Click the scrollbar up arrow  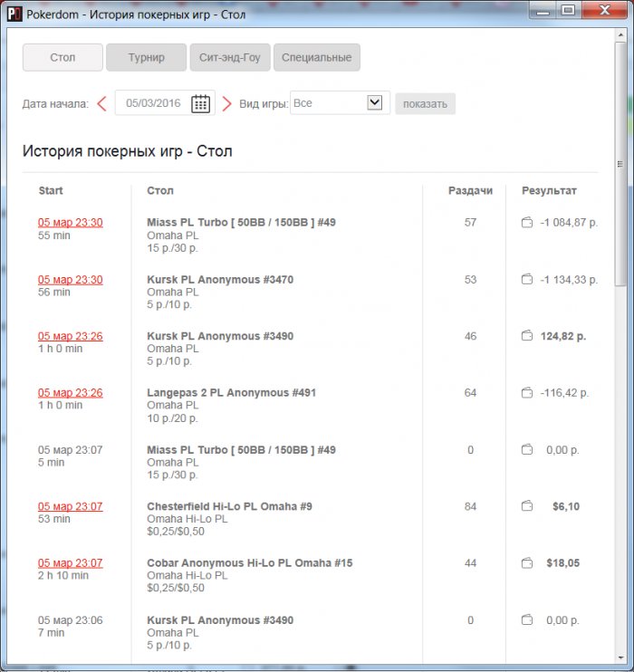(x=620, y=34)
